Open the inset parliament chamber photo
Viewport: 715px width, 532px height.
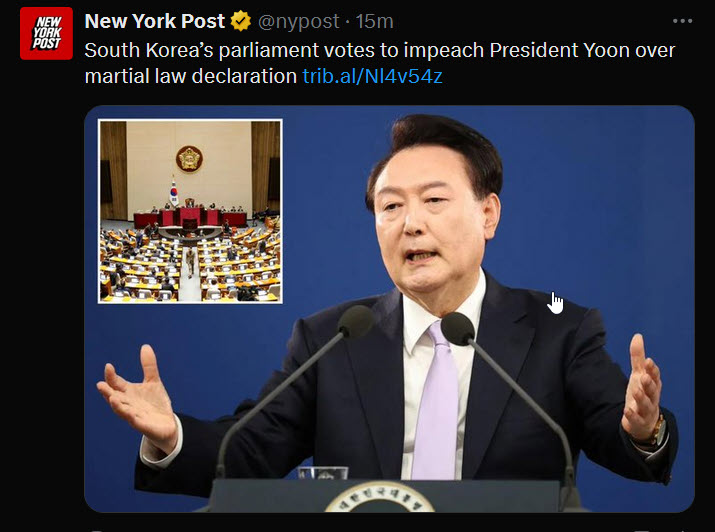190,211
